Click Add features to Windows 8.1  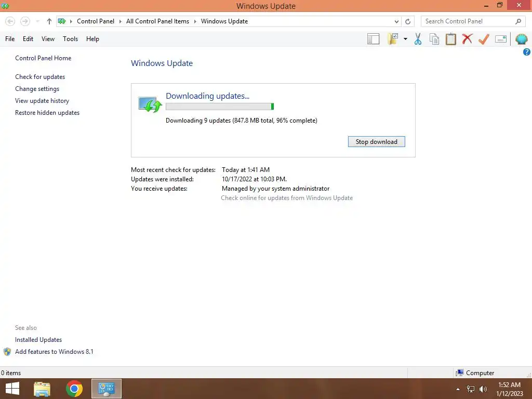(54, 352)
